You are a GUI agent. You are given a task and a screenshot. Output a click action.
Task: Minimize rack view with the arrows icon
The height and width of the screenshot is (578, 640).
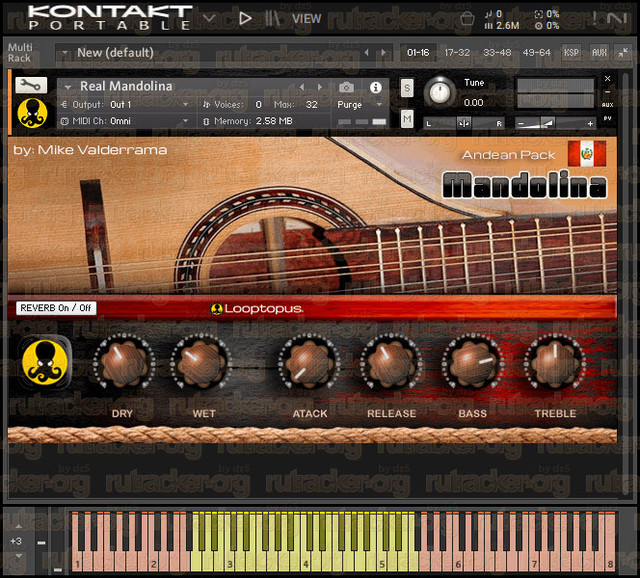pos(623,53)
